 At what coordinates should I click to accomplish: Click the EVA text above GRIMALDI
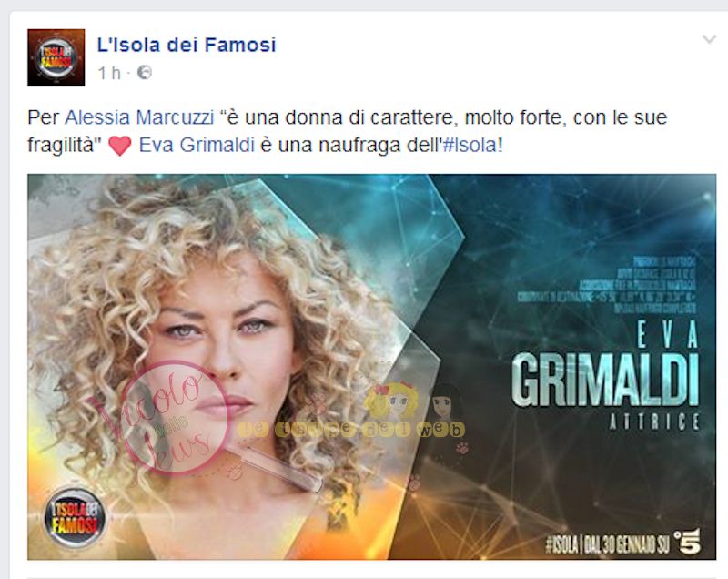[667, 334]
